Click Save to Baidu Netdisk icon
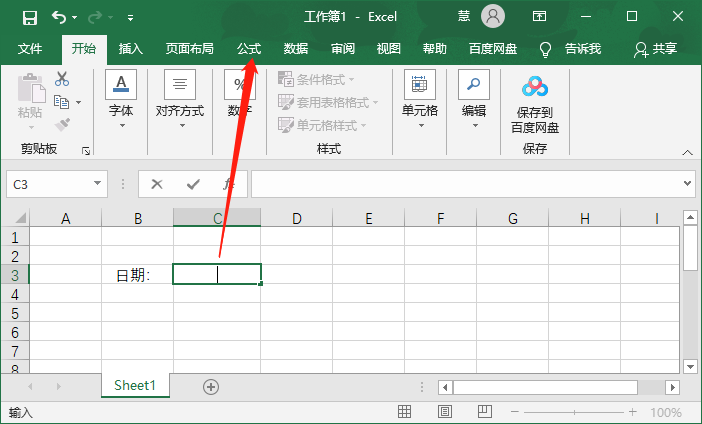 coord(535,105)
